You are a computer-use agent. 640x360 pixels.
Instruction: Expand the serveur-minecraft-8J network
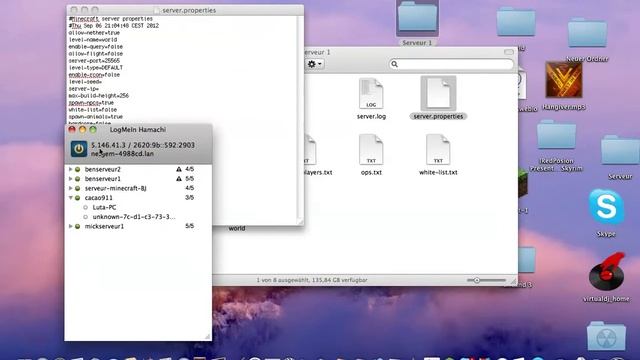coord(71,188)
